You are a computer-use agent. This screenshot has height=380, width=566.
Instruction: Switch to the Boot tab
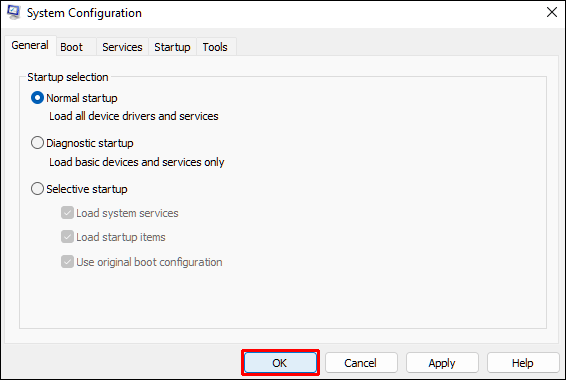(x=71, y=47)
